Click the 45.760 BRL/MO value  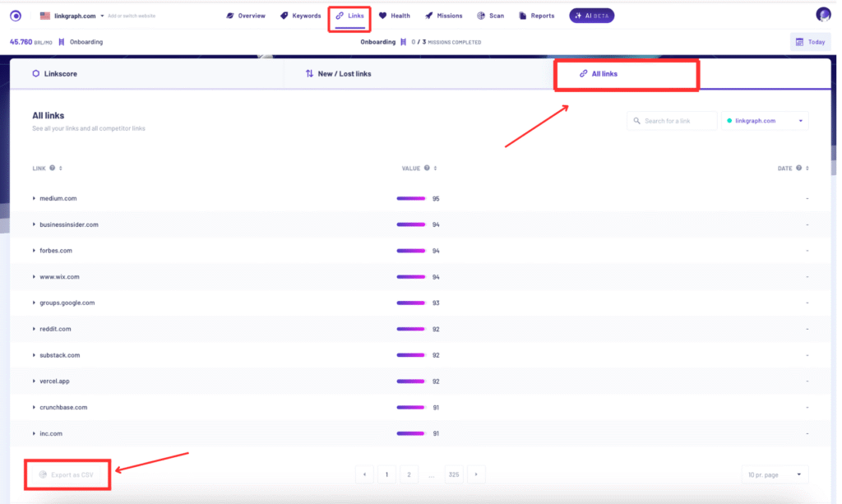coord(31,42)
